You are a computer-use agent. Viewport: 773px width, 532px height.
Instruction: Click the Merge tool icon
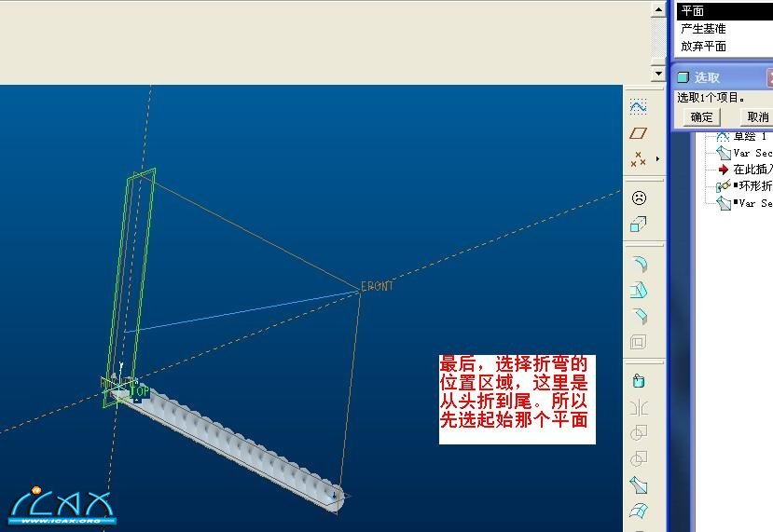coord(639,433)
